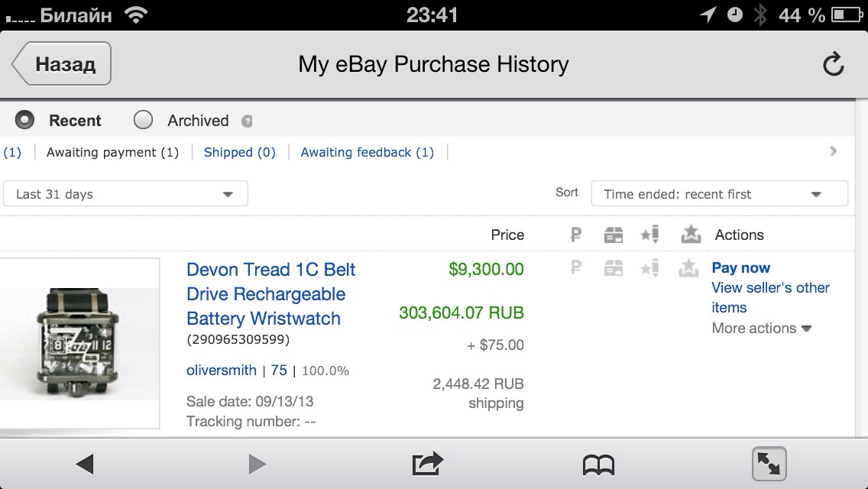
Task: Open the share action icon
Action: click(427, 463)
